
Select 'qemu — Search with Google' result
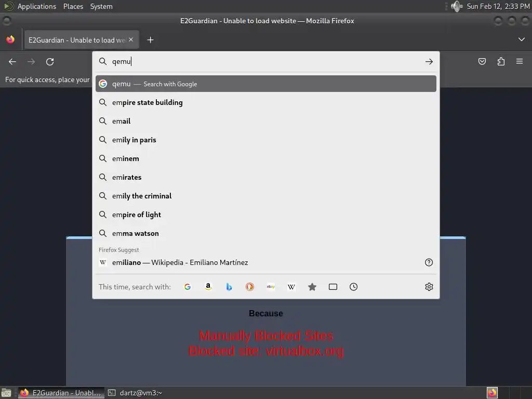pyautogui.click(x=266, y=84)
